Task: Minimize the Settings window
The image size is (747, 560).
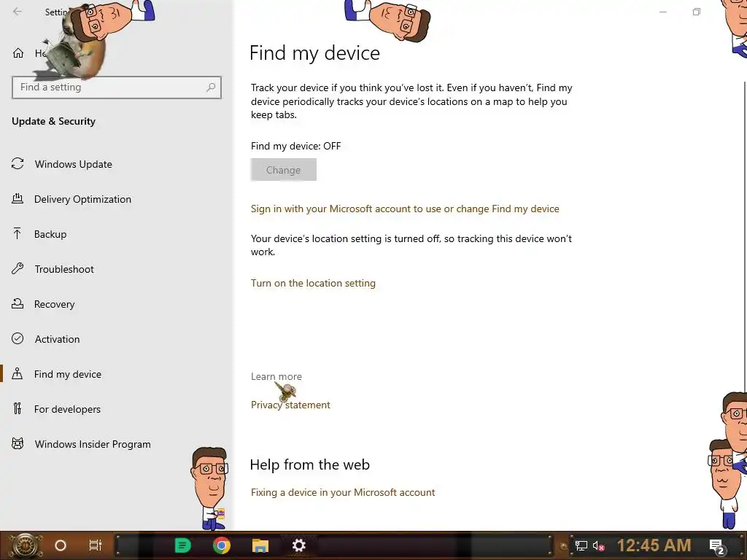Action: (x=662, y=12)
